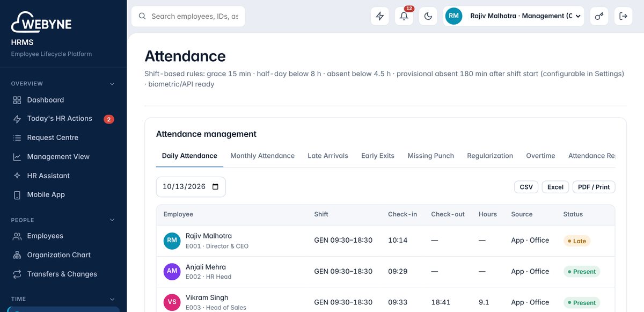The width and height of the screenshot is (644, 312).
Task: Collapse the OVERVIEW sidebar section
Action: 112,84
